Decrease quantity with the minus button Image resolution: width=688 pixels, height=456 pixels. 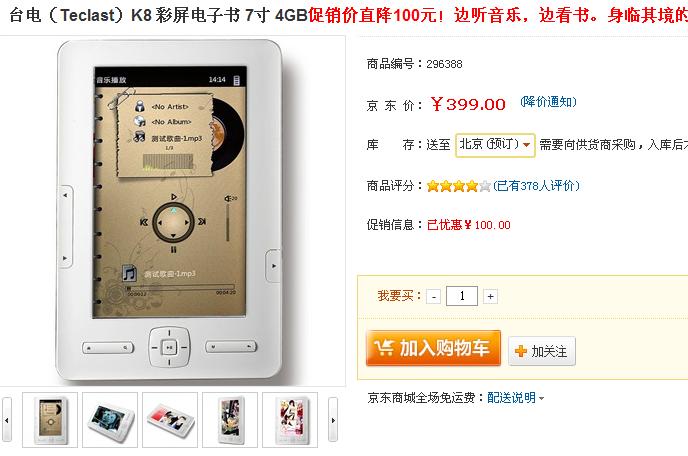tap(434, 297)
